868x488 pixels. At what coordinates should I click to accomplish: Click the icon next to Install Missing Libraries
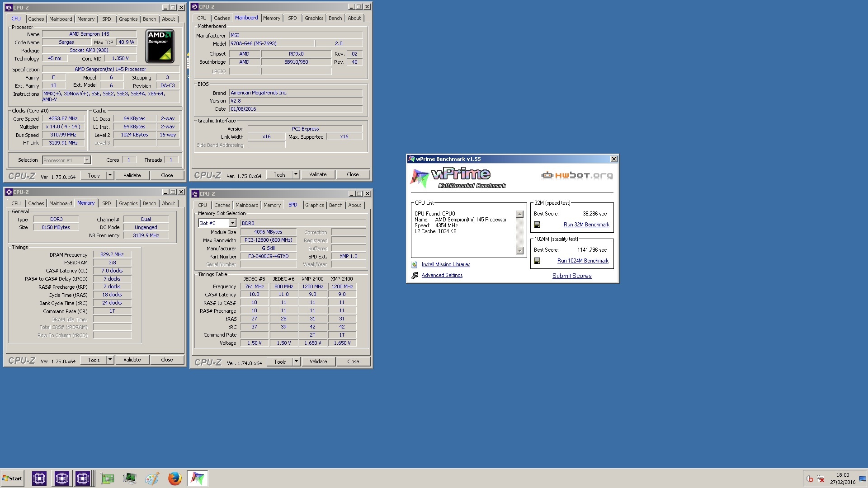[x=415, y=265]
